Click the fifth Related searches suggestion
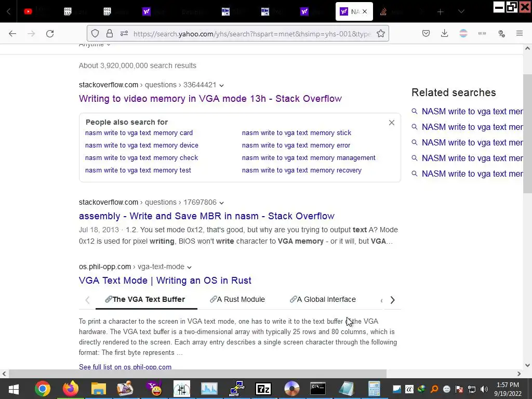 (472, 174)
